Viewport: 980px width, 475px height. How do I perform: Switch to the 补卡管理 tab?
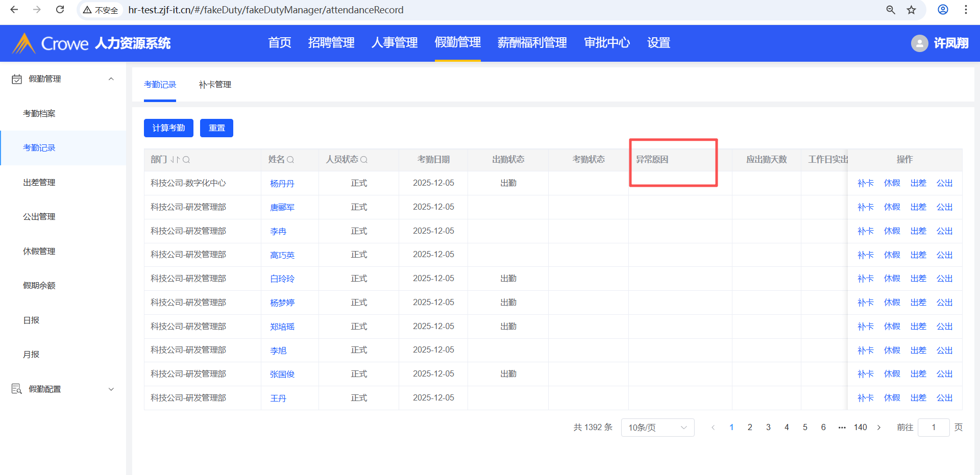coord(215,85)
